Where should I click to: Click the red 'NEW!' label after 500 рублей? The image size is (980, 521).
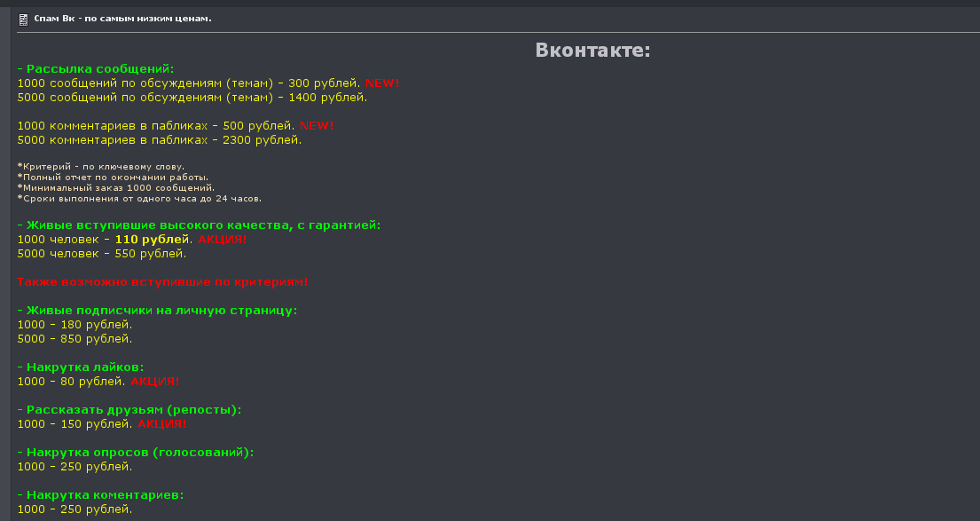(x=317, y=126)
